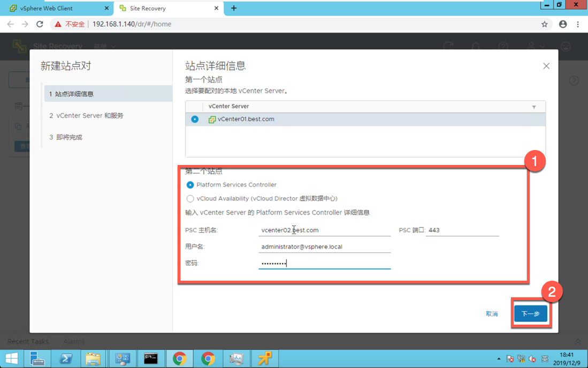This screenshot has height=368, width=588.
Task: Open the yellow arrow taskbar application
Action: (x=265, y=358)
